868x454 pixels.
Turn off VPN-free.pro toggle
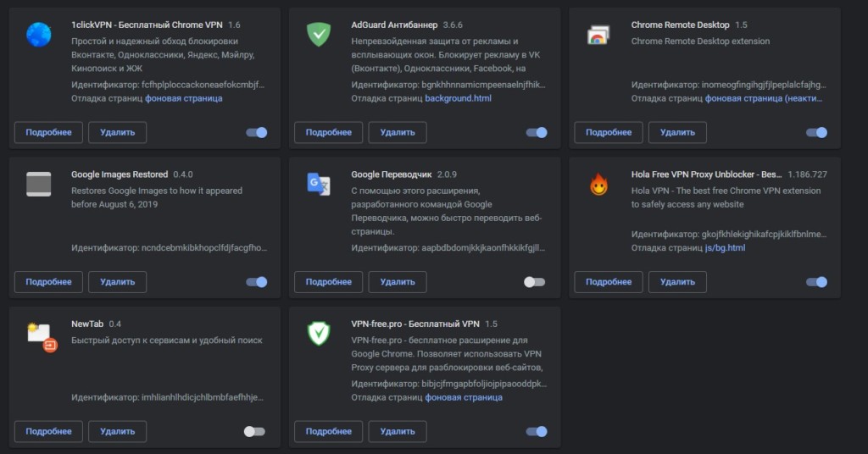coord(537,431)
